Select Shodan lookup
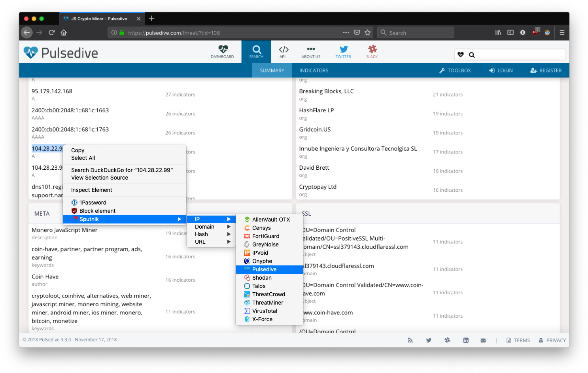 (x=269, y=278)
